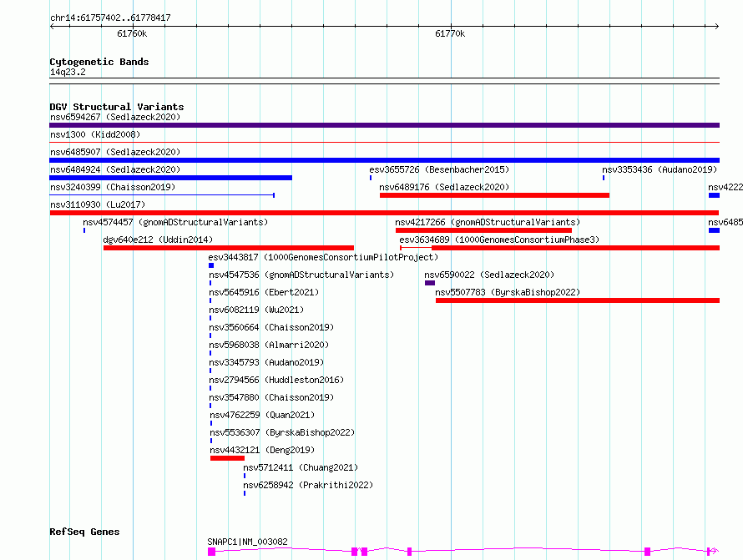Click the SNAPC1|NM_003082 gene label
Screen dimensions: 743x560
pyautogui.click(x=247, y=542)
